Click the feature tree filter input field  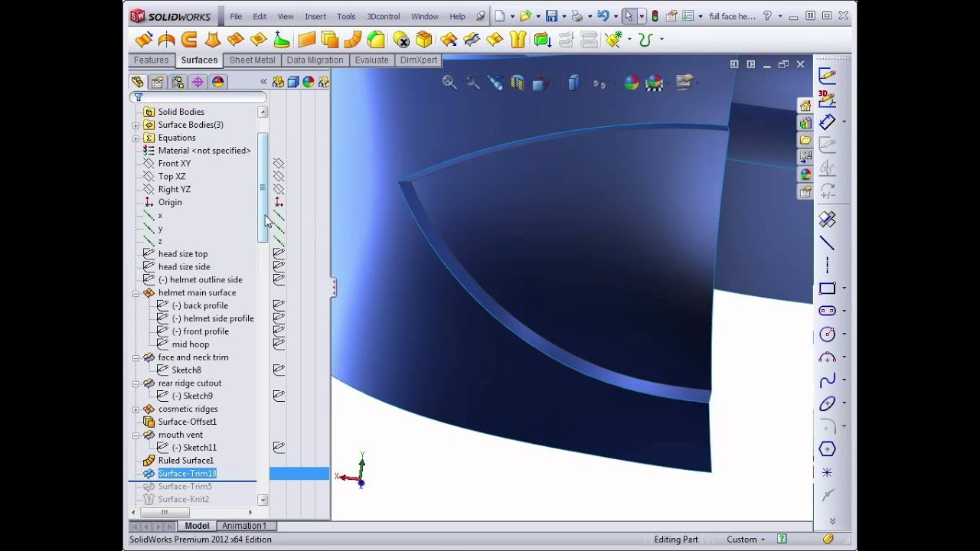pos(199,97)
